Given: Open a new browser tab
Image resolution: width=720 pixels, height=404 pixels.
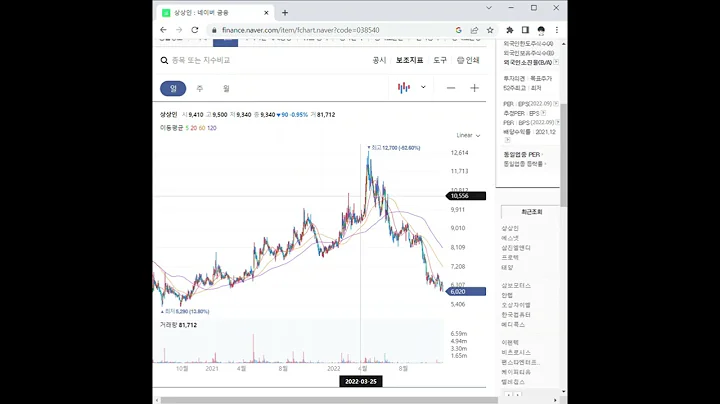Looking at the screenshot, I should tap(285, 13).
